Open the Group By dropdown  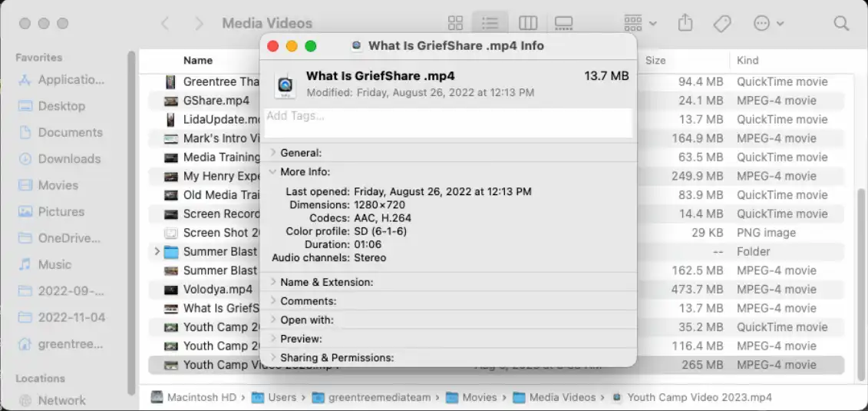tap(640, 23)
